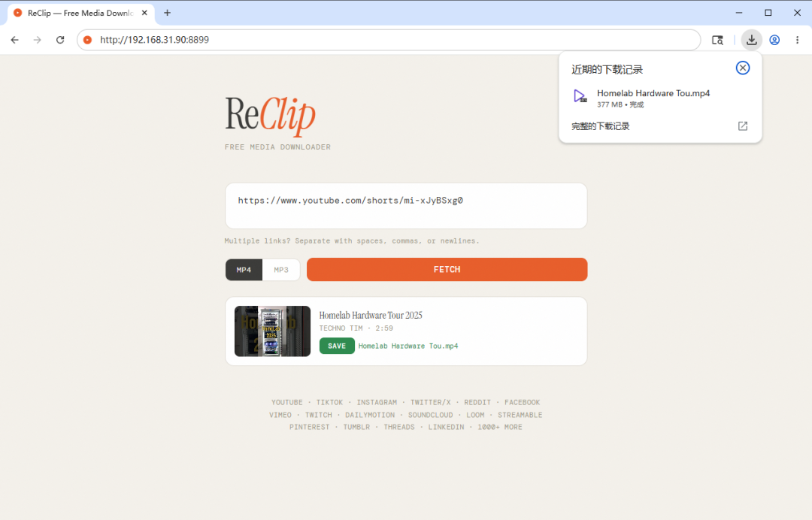
Task: Toggle the browser downloads icon
Action: (751, 40)
